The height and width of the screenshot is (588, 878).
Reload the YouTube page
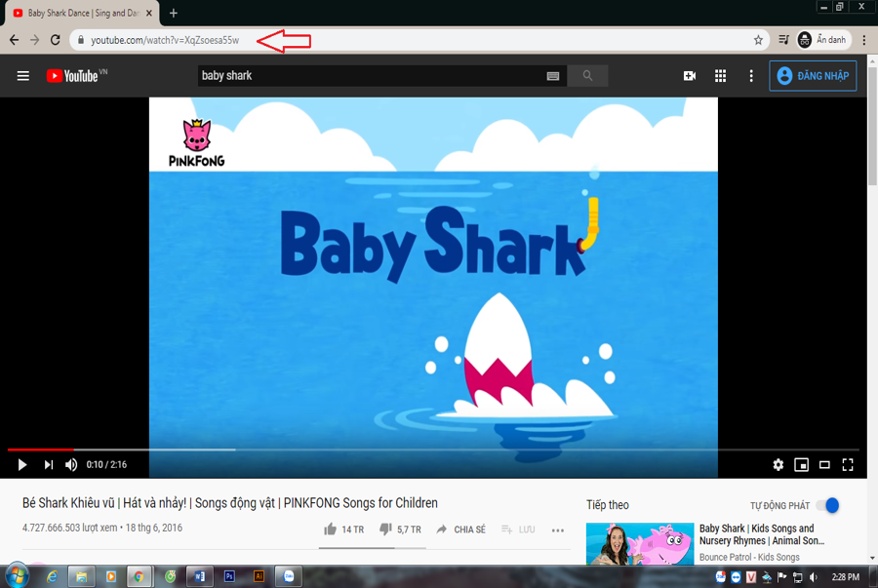(x=55, y=40)
